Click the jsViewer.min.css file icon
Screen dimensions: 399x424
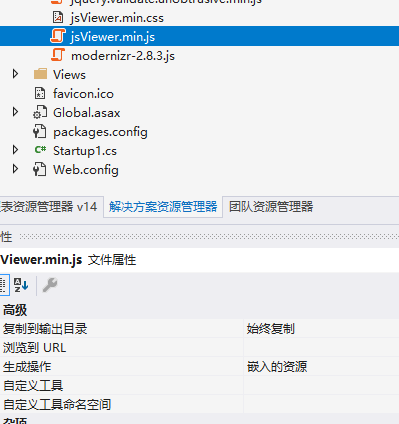pyautogui.click(x=58, y=17)
